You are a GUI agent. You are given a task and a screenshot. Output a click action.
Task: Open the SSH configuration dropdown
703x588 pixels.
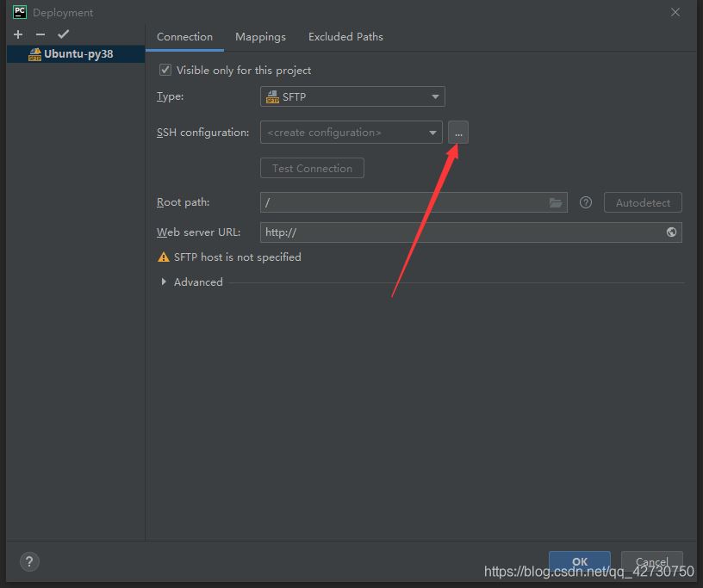[351, 133]
